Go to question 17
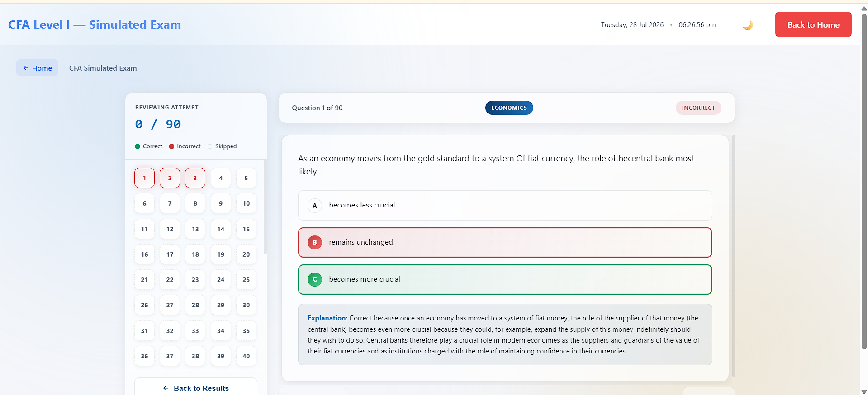868x395 pixels. (x=170, y=254)
